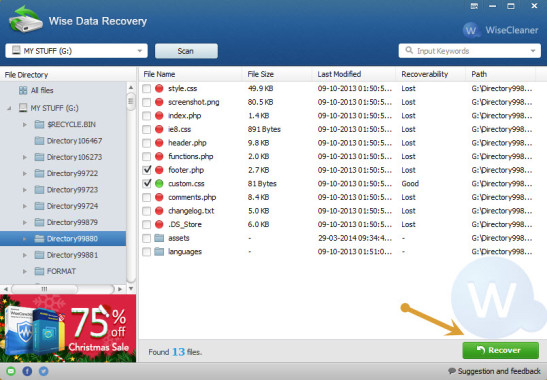Screen dimensions: 547x380
Task: Open the Suggestion and feedback link
Action: click(494, 371)
